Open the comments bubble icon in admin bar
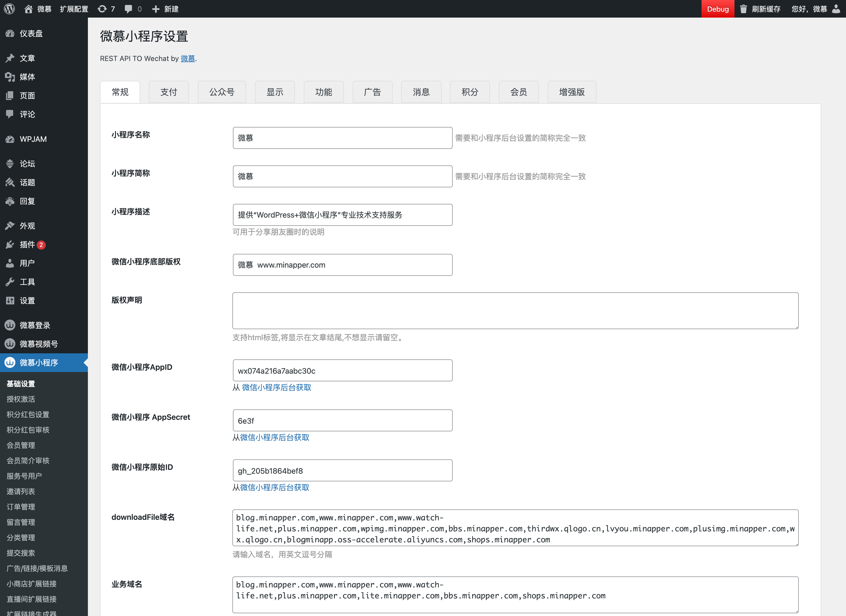The height and width of the screenshot is (616, 846). pos(128,9)
